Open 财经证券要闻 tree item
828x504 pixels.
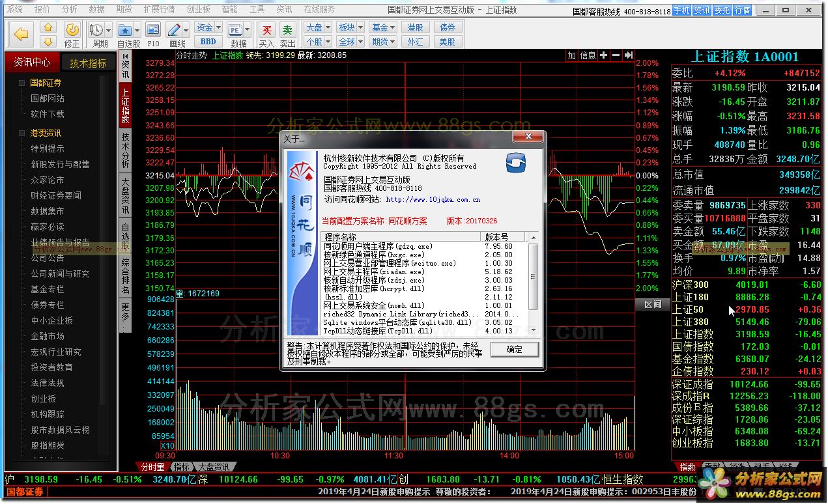pos(56,195)
